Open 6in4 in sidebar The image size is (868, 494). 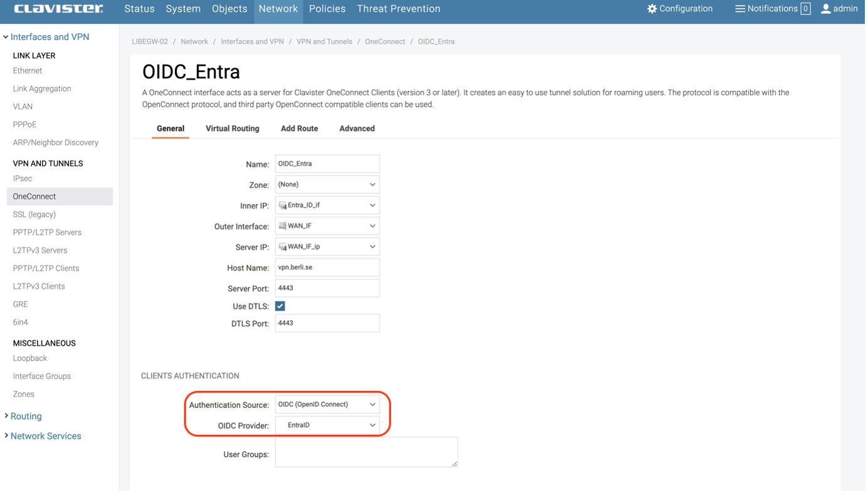coord(20,322)
